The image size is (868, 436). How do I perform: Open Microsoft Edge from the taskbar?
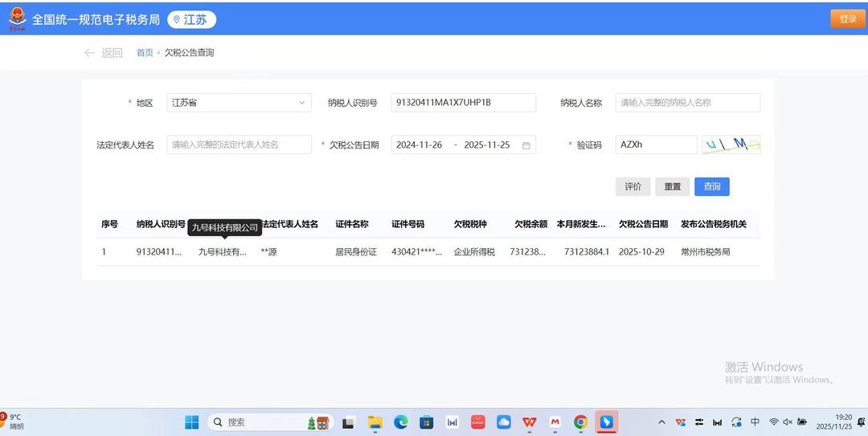[400, 422]
